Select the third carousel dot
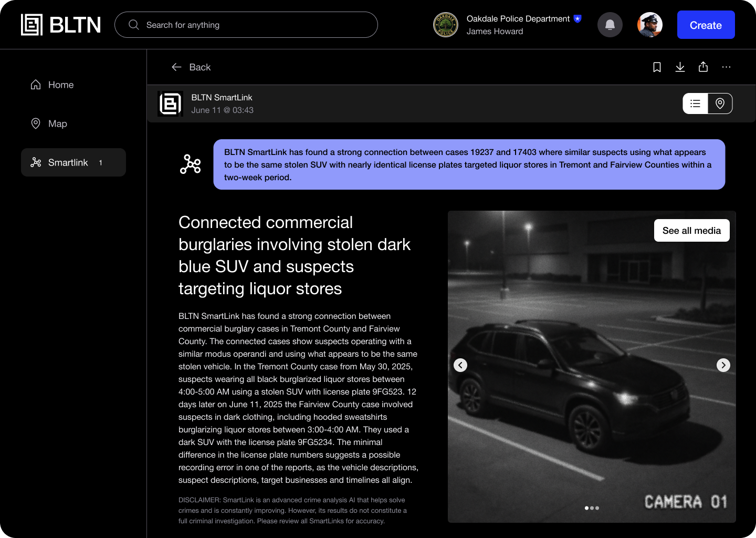 [x=597, y=508]
